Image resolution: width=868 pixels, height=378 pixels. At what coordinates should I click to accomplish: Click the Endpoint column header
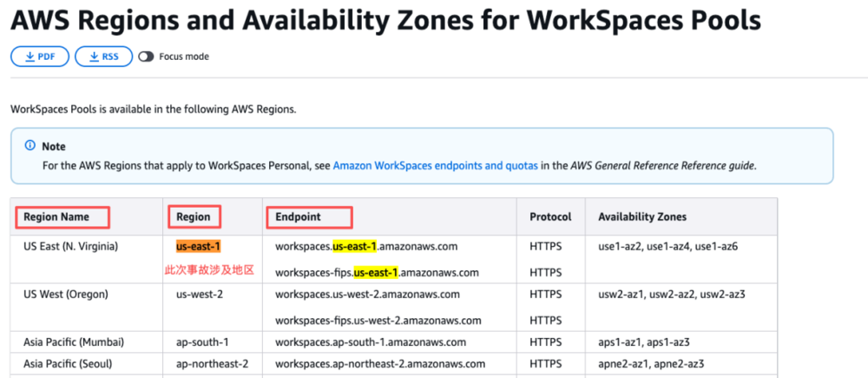(299, 216)
